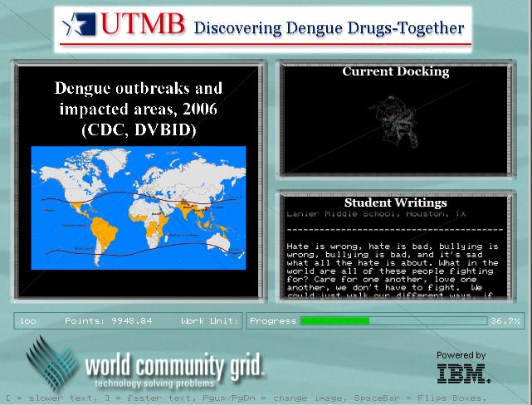The height and width of the screenshot is (405, 532).
Task: Click the 'world community grid' wordmark
Action: [x=174, y=365]
